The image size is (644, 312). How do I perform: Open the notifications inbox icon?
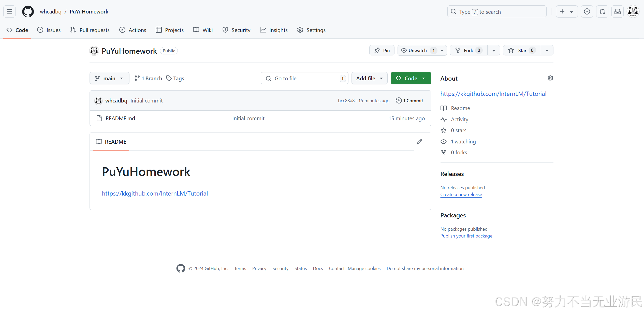pyautogui.click(x=618, y=11)
